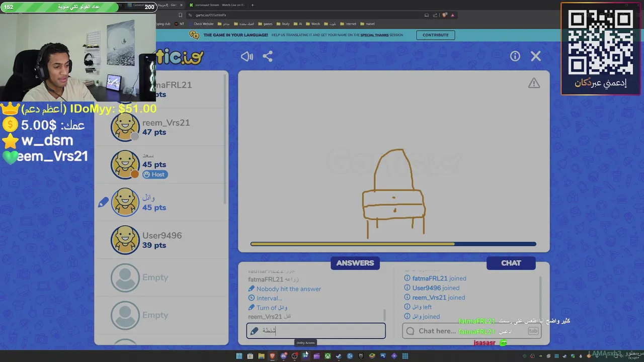This screenshot has width=644, height=362.
Task: Open the site info icon before the URL
Action: pos(190,15)
